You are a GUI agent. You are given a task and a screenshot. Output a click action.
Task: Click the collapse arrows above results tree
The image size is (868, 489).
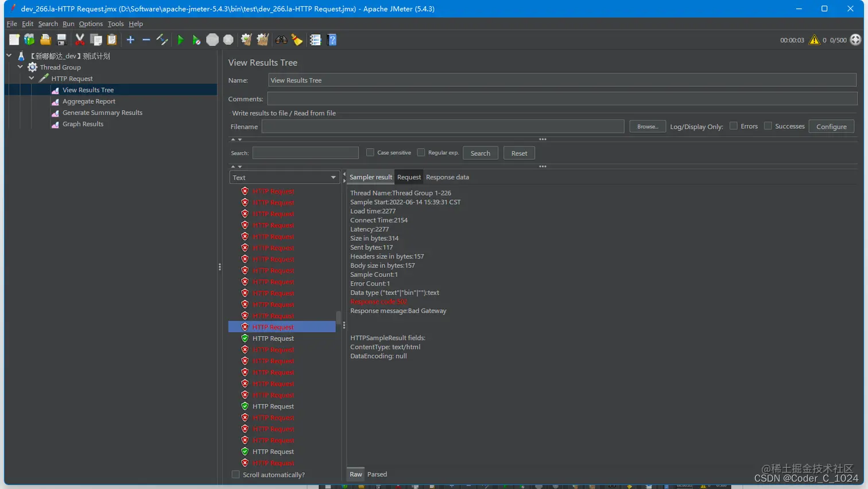[236, 167]
